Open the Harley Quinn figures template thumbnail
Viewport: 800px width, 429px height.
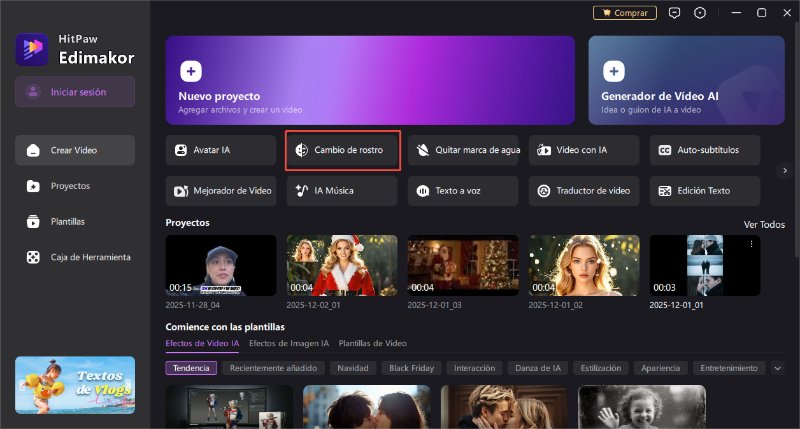pos(229,407)
